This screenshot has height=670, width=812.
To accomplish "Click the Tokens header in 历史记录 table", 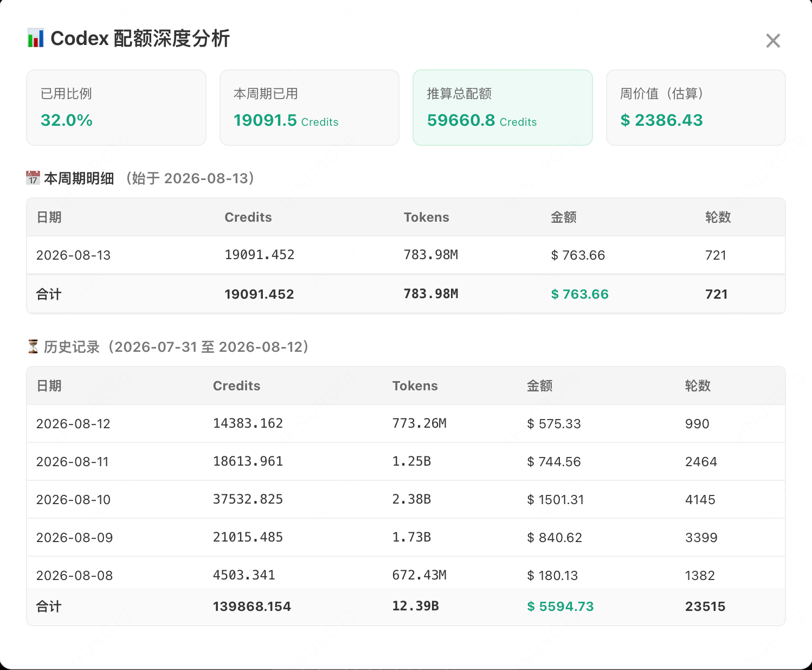I will (415, 386).
